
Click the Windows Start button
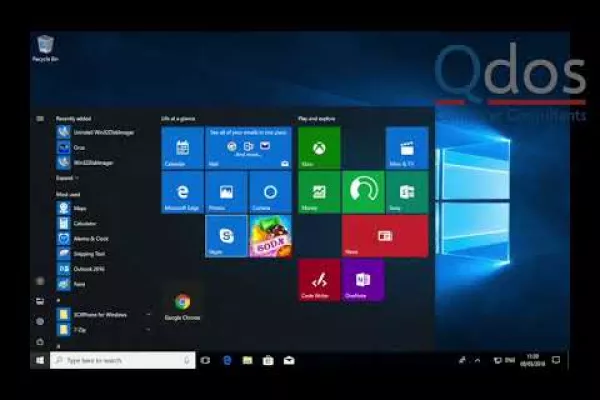(x=40, y=360)
